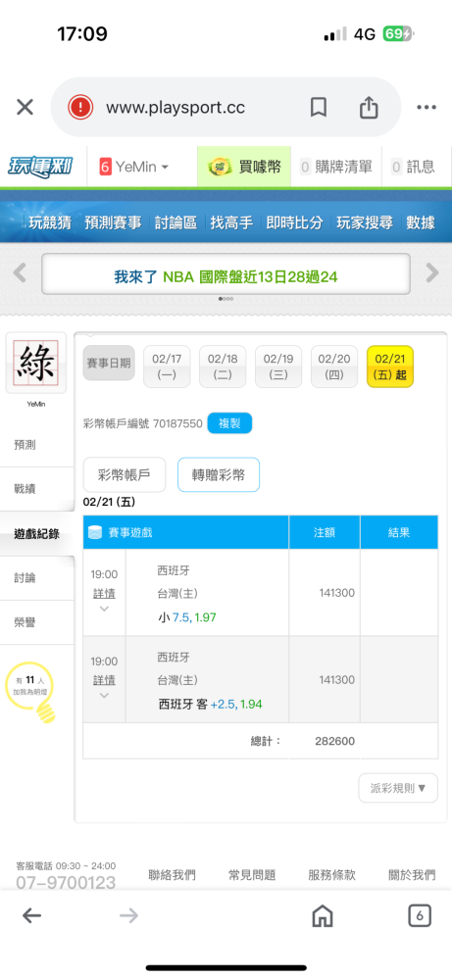Expand 派彩規則 dropdown
Screen dimensions: 452x980
(398, 788)
